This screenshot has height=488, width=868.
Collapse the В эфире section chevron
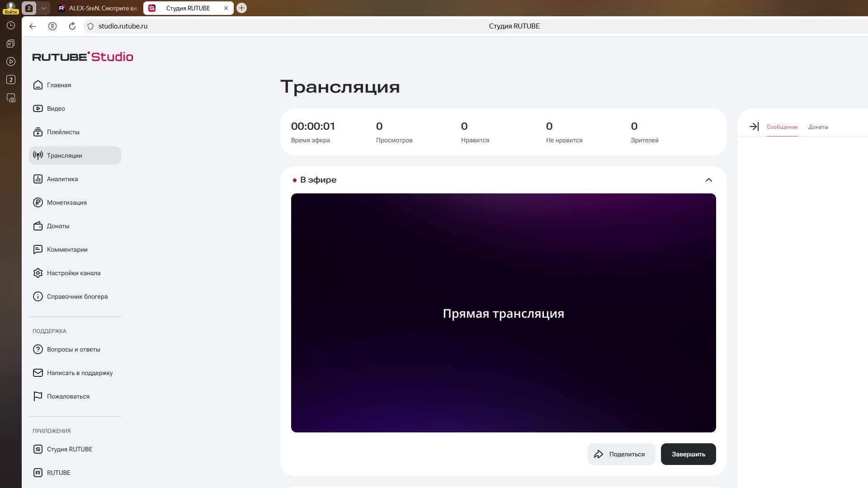708,180
